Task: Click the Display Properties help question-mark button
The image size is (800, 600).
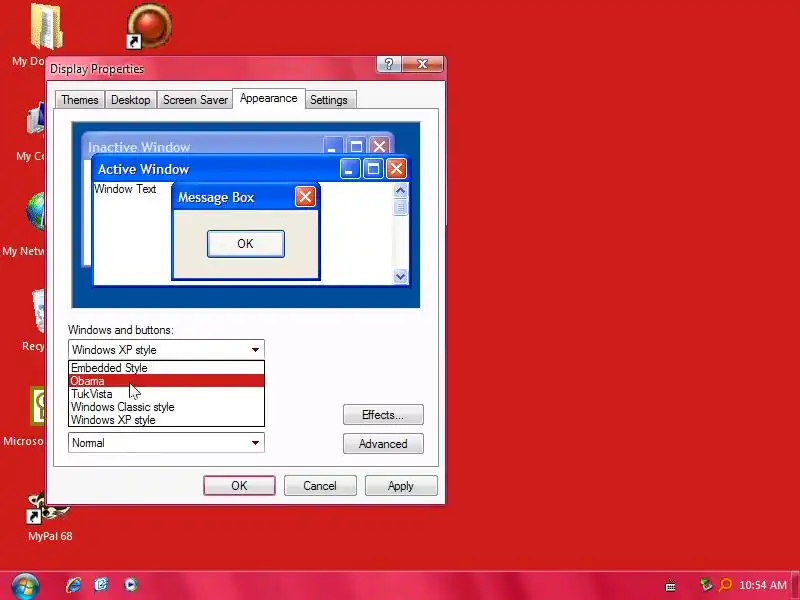Action: pos(389,64)
